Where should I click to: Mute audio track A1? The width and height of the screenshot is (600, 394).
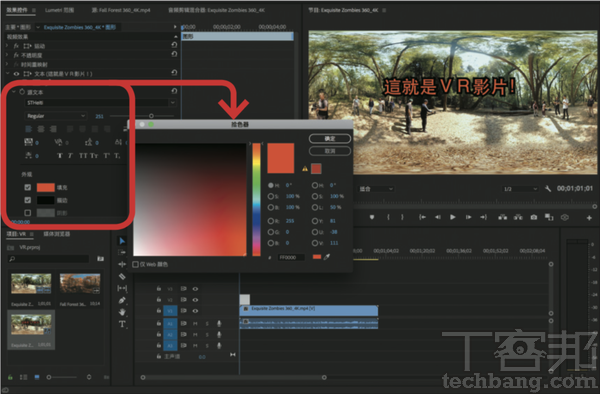(195, 324)
